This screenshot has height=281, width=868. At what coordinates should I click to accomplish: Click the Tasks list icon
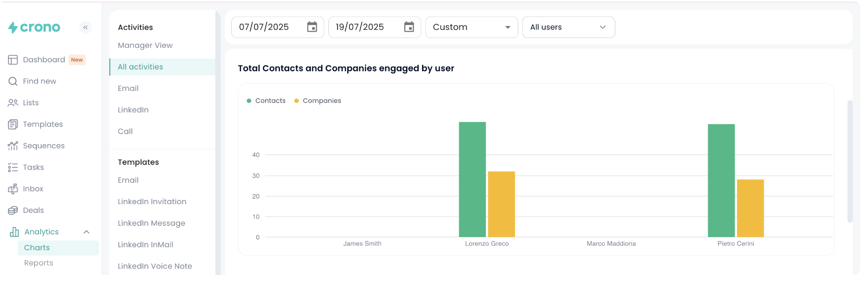pyautogui.click(x=13, y=167)
